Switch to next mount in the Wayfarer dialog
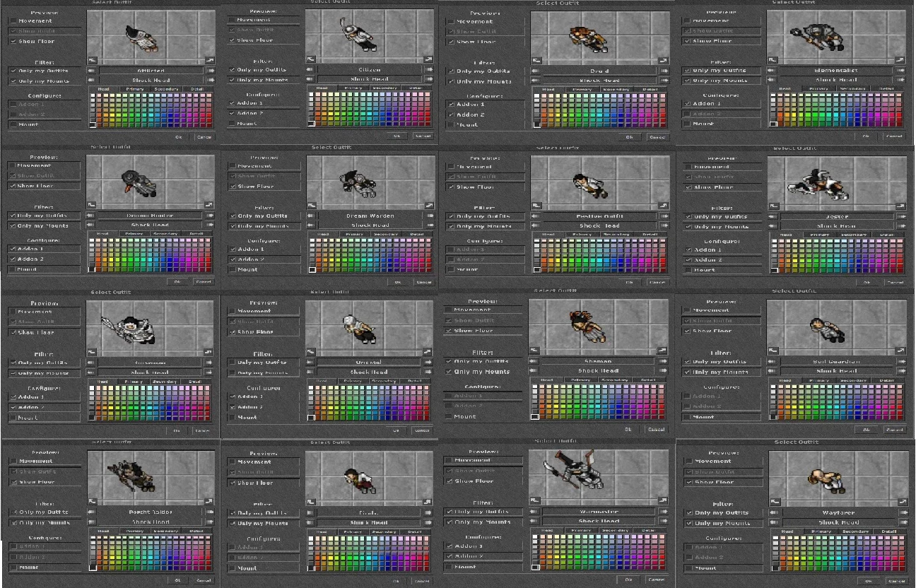The width and height of the screenshot is (916, 588). click(903, 523)
